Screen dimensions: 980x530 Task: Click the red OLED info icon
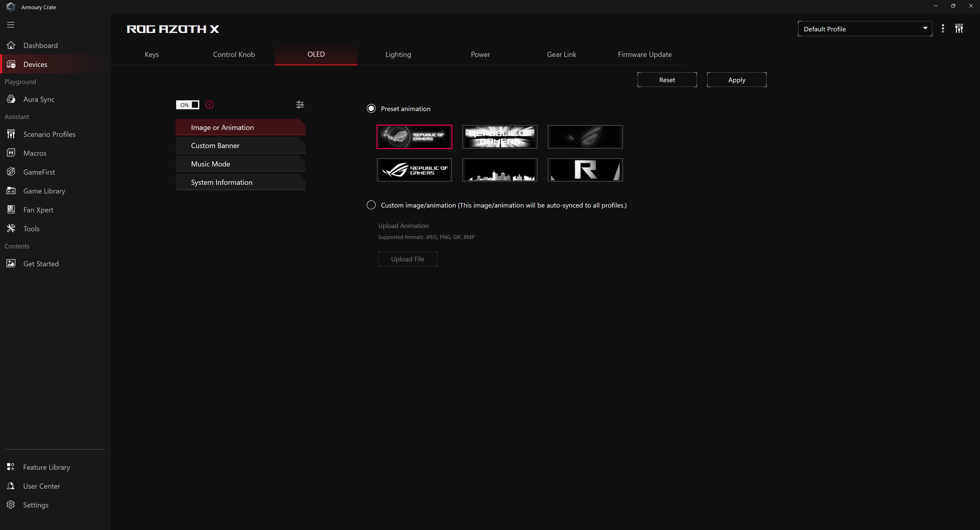tap(210, 105)
